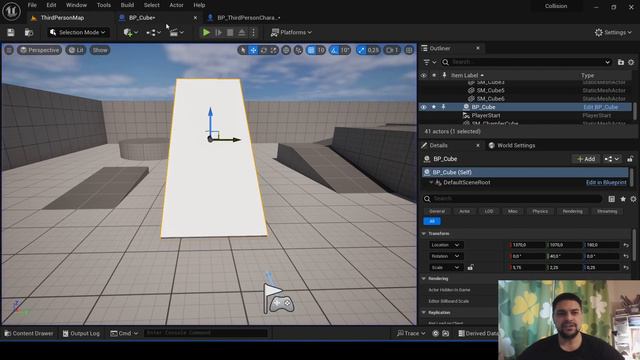This screenshot has height=360, width=640.
Task: Sort Outliner by Item Label column
Action: (467, 75)
